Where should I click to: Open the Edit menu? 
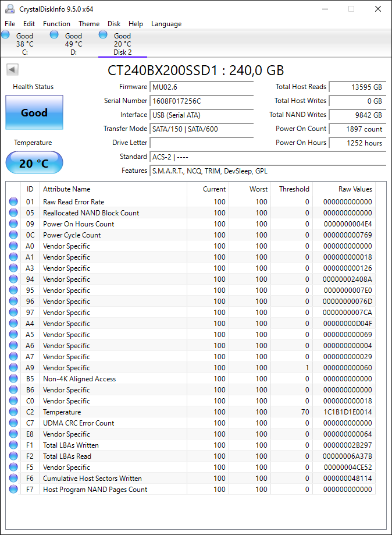[29, 23]
